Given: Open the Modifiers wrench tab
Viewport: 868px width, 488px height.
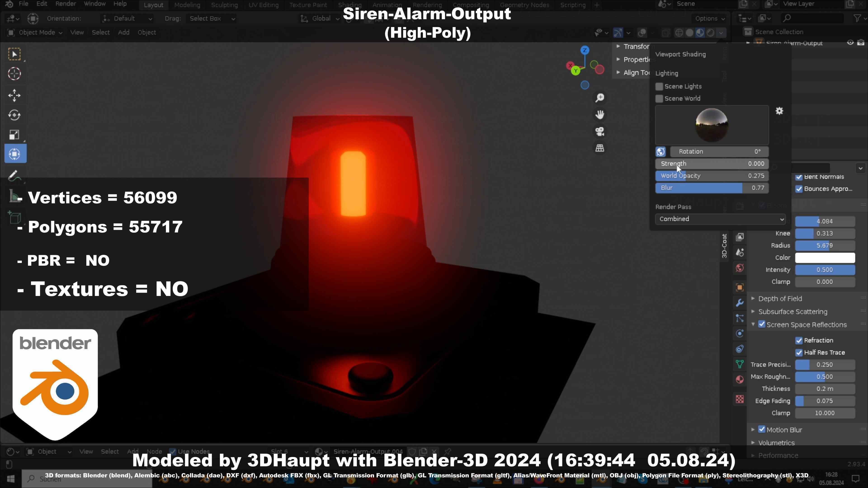Looking at the screenshot, I should click(740, 303).
